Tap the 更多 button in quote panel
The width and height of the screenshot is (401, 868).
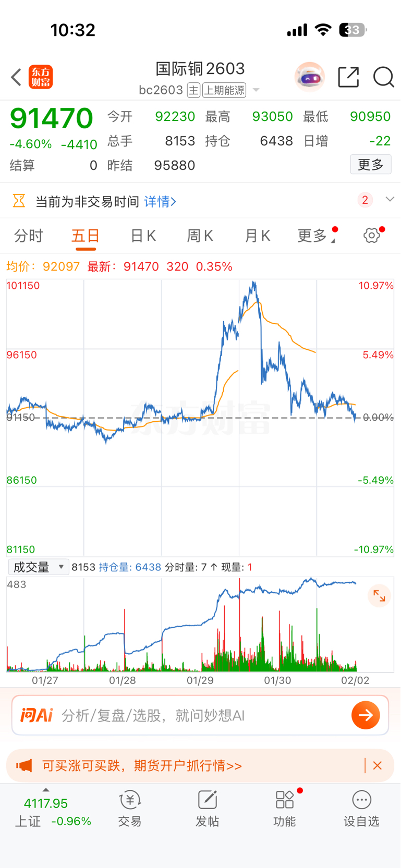(371, 165)
